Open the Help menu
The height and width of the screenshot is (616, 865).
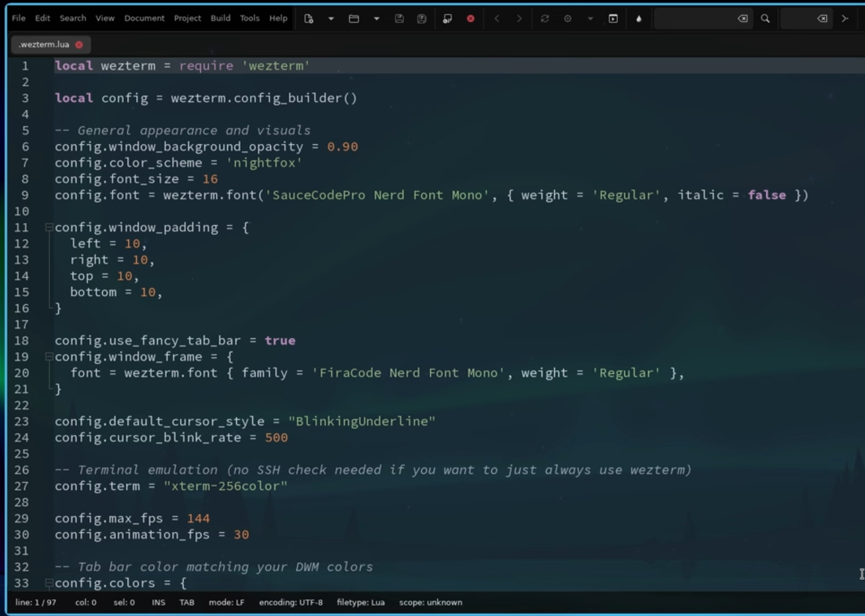(278, 18)
